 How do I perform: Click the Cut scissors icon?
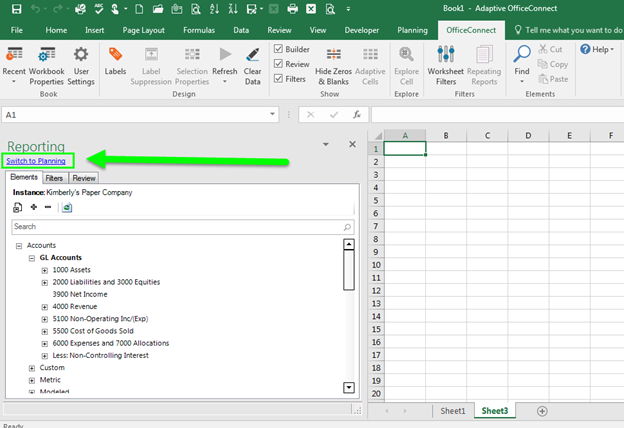(x=543, y=49)
